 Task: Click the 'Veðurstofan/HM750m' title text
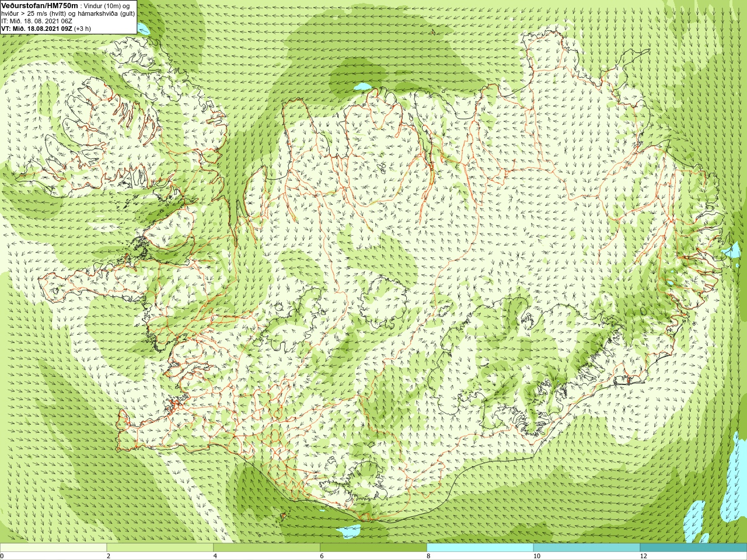pos(40,5)
